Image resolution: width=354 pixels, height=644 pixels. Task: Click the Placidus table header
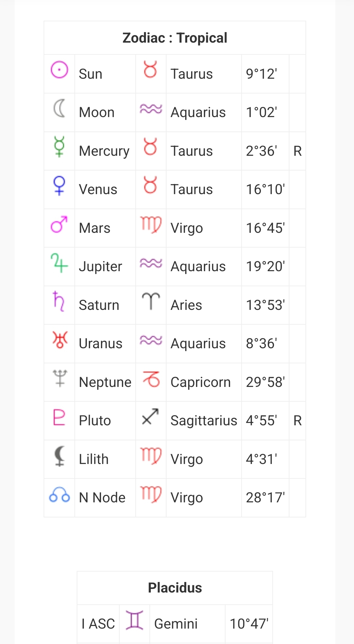tap(175, 588)
